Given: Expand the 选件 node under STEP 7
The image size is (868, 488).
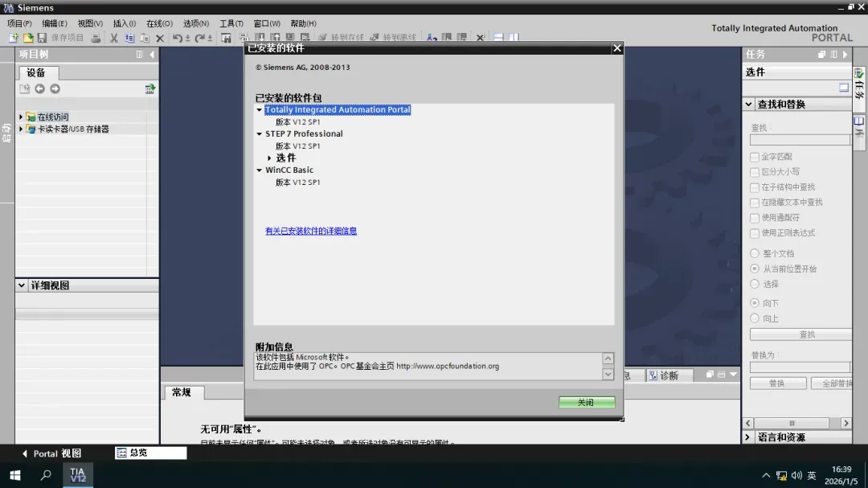Looking at the screenshot, I should [269, 158].
